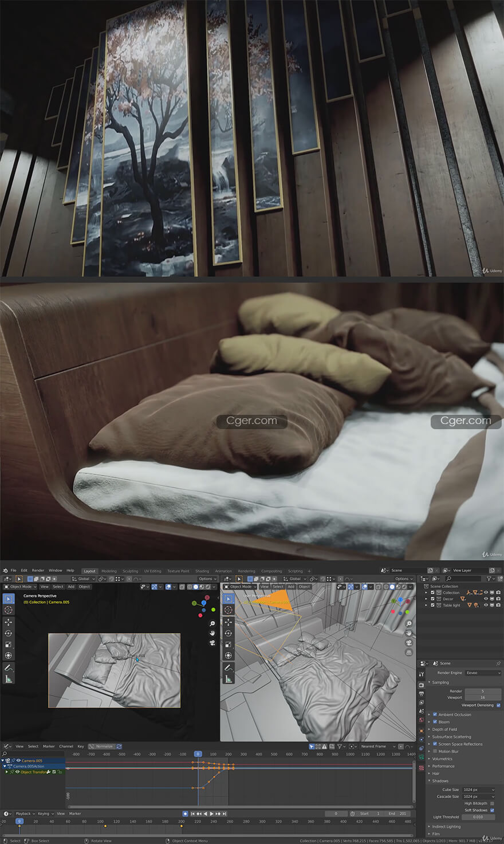Jump to the timeline's first frame
This screenshot has width=504, height=844.
click(192, 814)
